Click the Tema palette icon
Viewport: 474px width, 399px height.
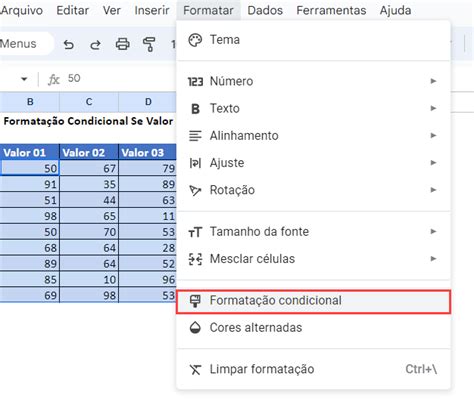pos(195,40)
